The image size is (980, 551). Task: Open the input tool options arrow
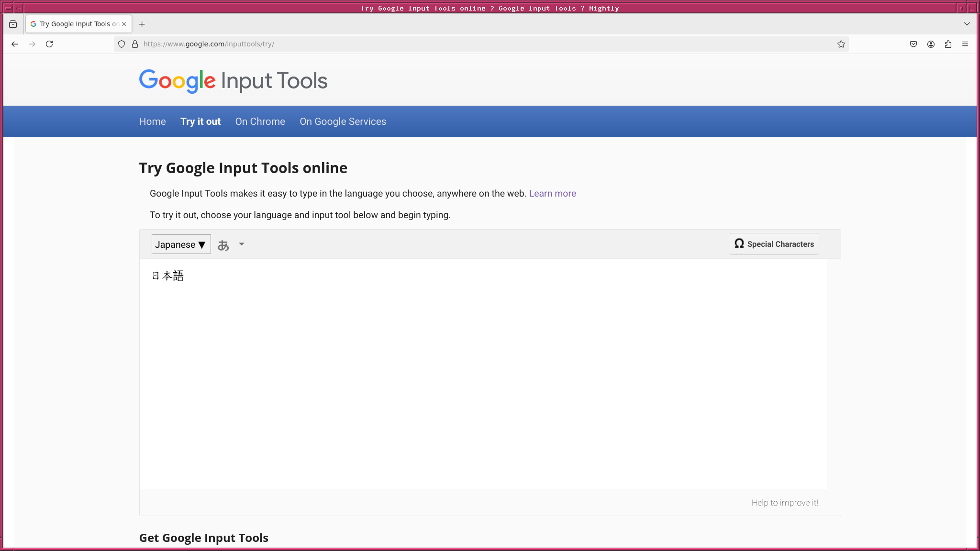pyautogui.click(x=242, y=244)
